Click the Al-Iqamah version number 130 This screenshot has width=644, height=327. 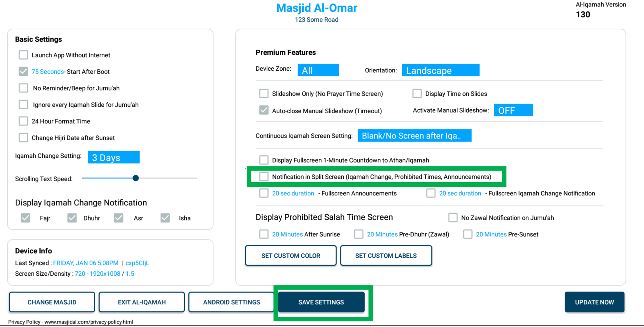[583, 15]
